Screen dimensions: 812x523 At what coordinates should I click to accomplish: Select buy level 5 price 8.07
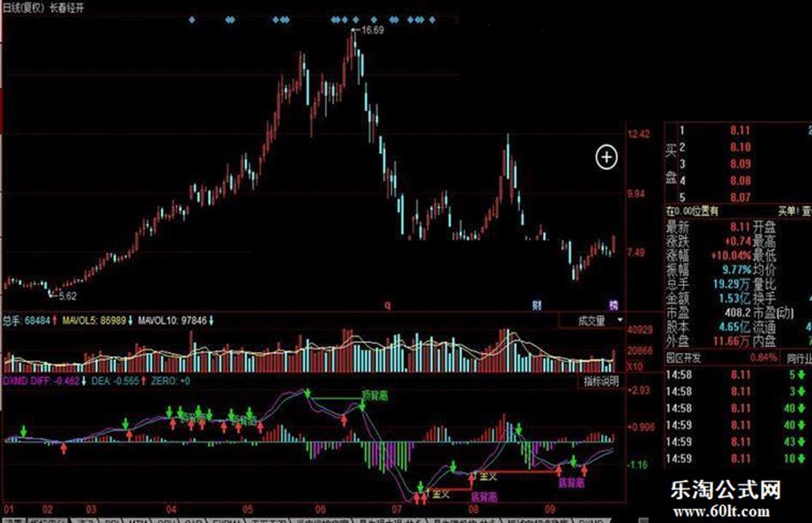(x=740, y=198)
